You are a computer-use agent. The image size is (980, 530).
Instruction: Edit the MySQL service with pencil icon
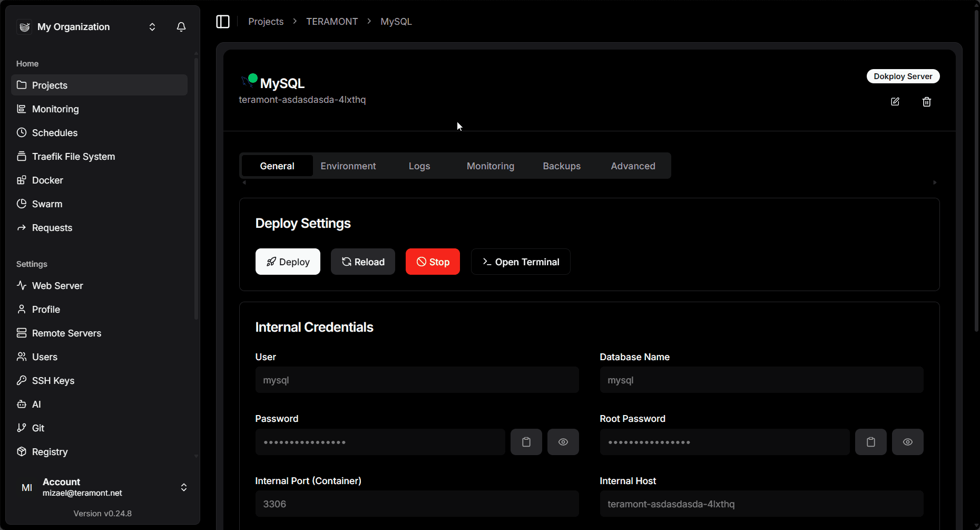(895, 102)
